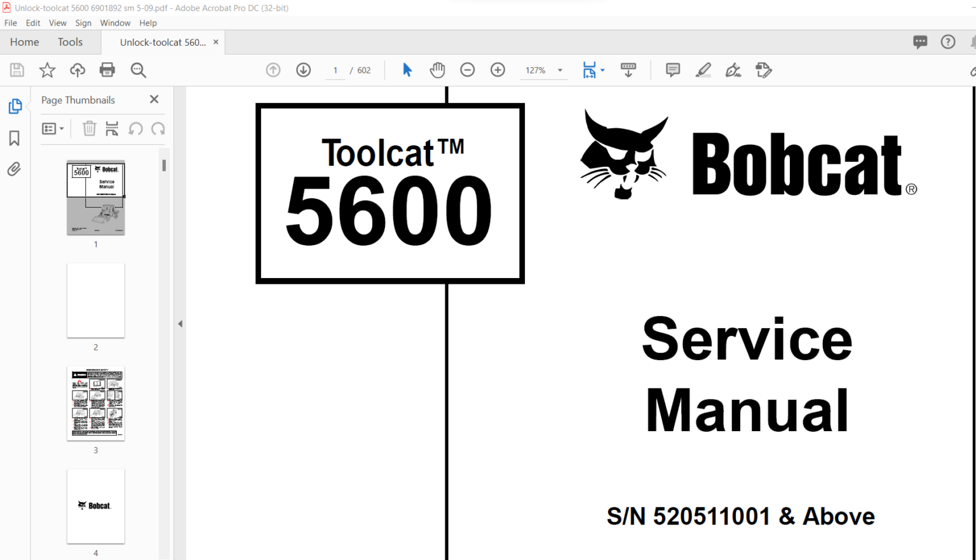Open the Find text magnifier tool
The image size is (976, 560).
(138, 70)
